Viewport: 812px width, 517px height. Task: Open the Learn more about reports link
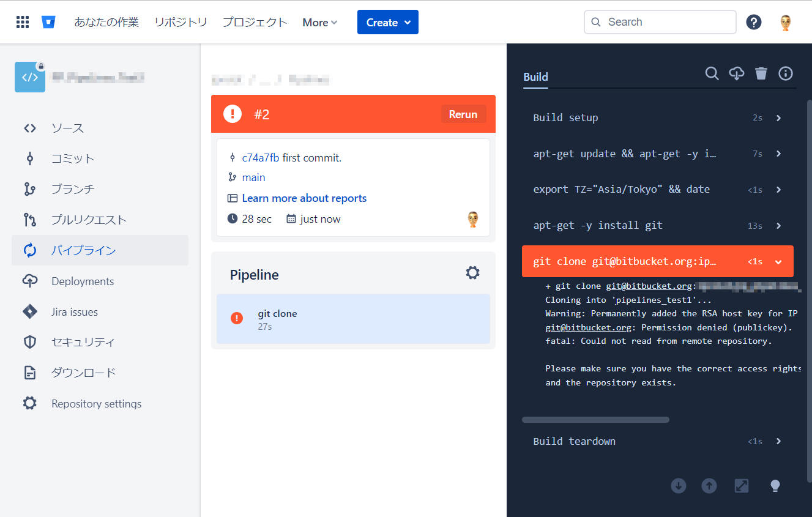(304, 198)
